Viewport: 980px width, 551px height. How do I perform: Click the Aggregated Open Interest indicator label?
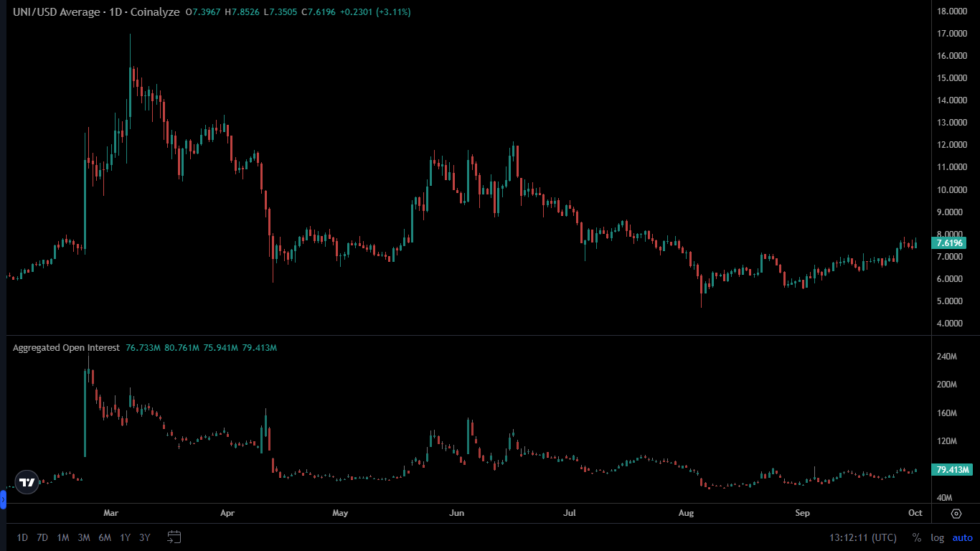(66, 348)
